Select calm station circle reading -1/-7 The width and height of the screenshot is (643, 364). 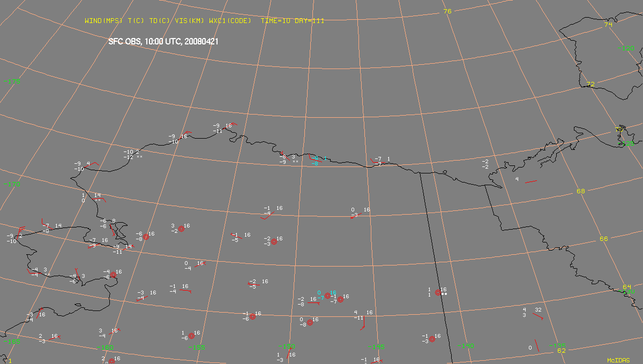pyautogui.click(x=340, y=299)
